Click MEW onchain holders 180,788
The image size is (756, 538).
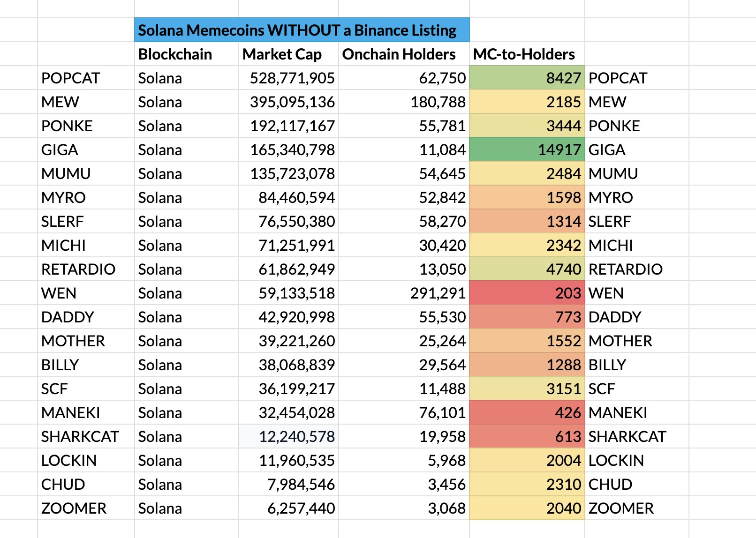404,102
